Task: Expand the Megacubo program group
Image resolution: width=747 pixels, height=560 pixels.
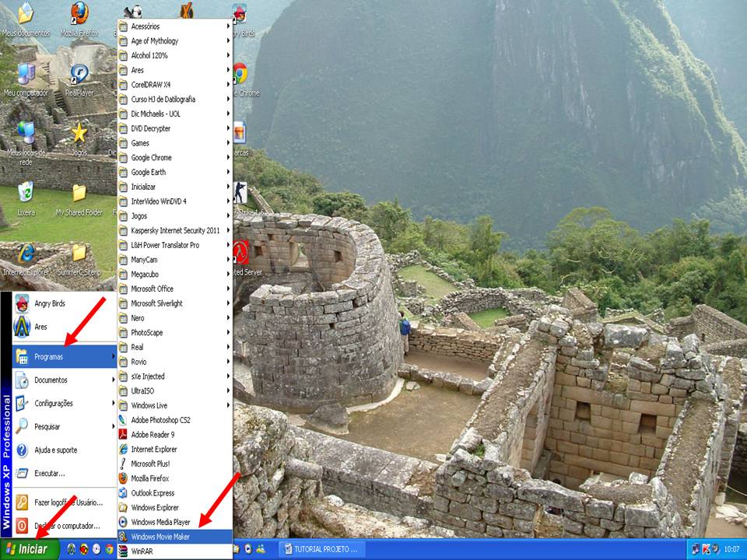Action: point(175,275)
